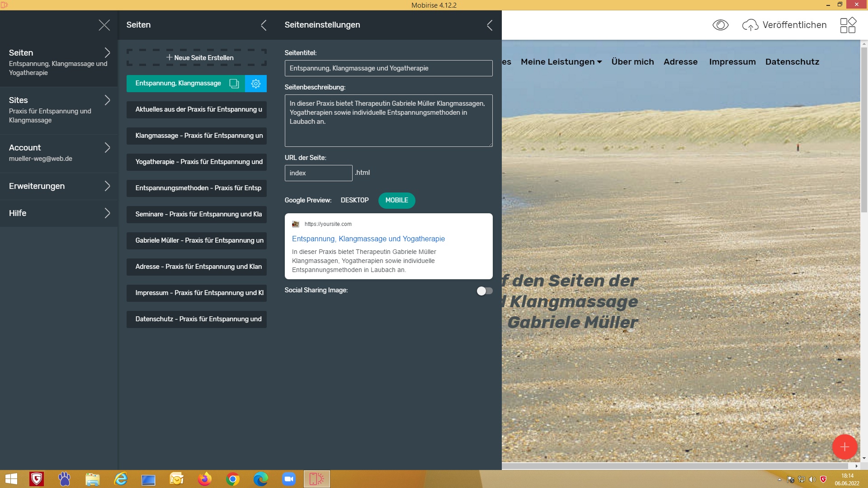Click into the Seitentitel input field
The image size is (868, 488).
pyautogui.click(x=388, y=68)
